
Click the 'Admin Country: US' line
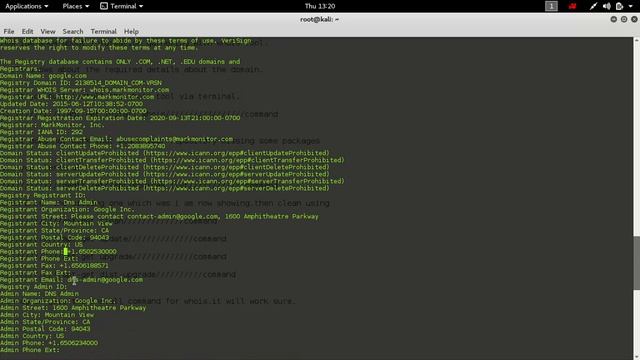pos(32,336)
